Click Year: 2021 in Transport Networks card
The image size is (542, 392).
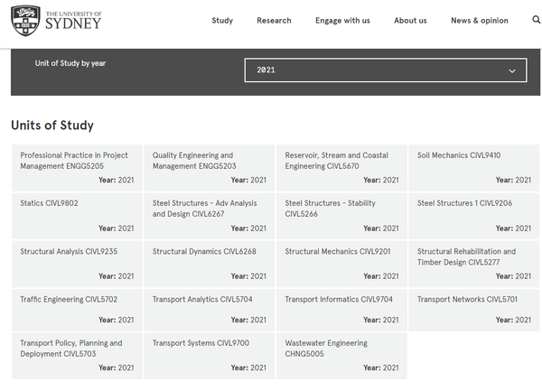[x=513, y=320]
